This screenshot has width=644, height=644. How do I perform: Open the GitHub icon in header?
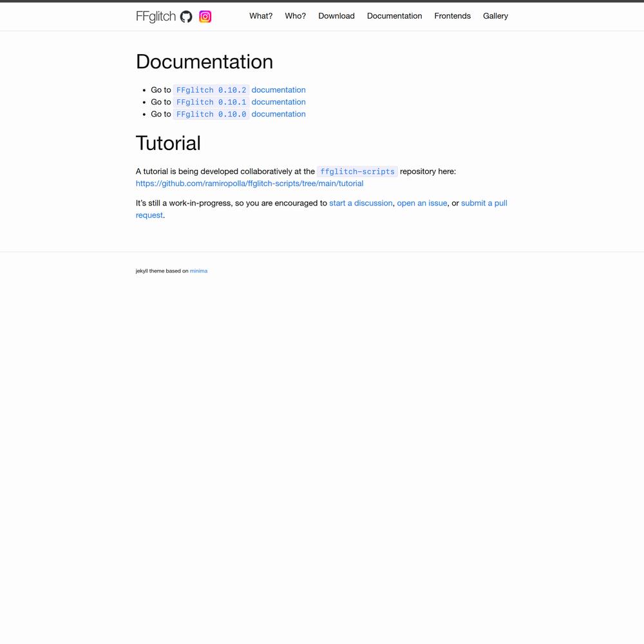pos(186,17)
